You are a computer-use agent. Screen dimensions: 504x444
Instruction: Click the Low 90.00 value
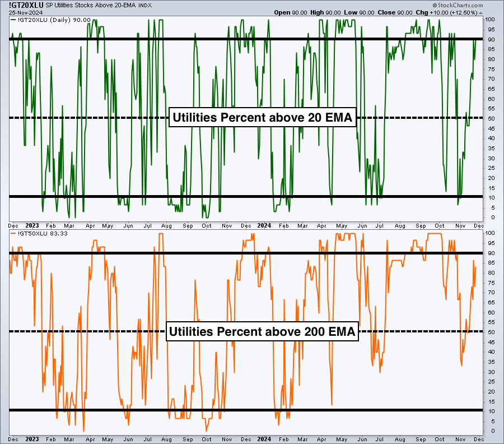tap(359, 12)
